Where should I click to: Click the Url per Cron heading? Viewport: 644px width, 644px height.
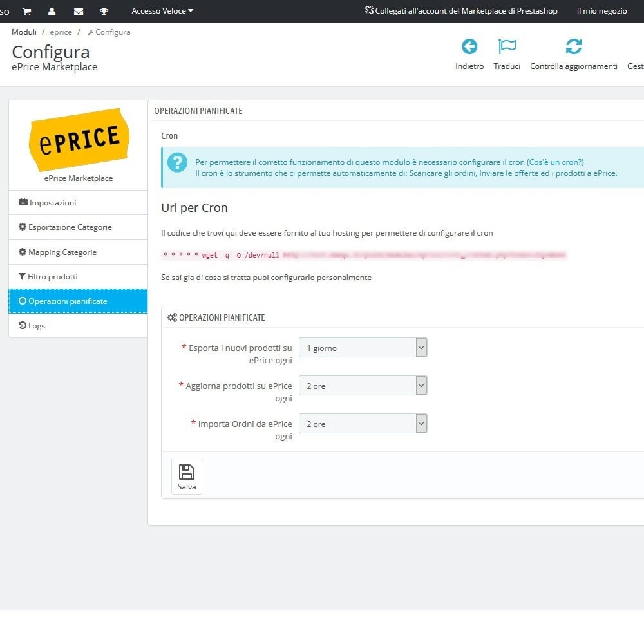[194, 208]
